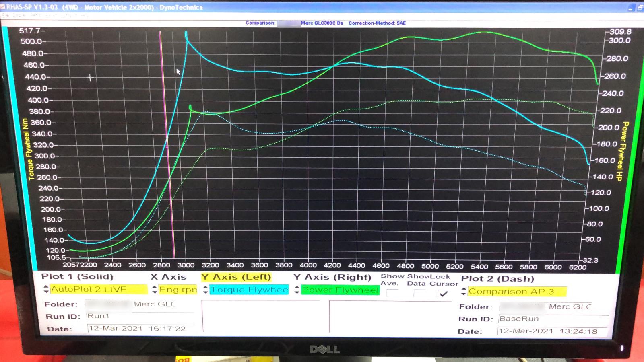Click the Plot 2 (Dash) label
The height and width of the screenshot is (362, 644).
tap(497, 279)
